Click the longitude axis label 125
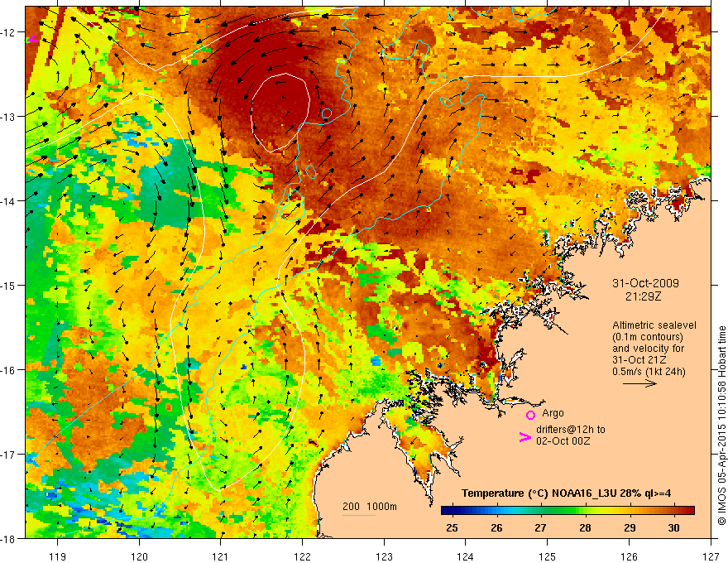Screen dimensions: 728x563 click(x=547, y=556)
